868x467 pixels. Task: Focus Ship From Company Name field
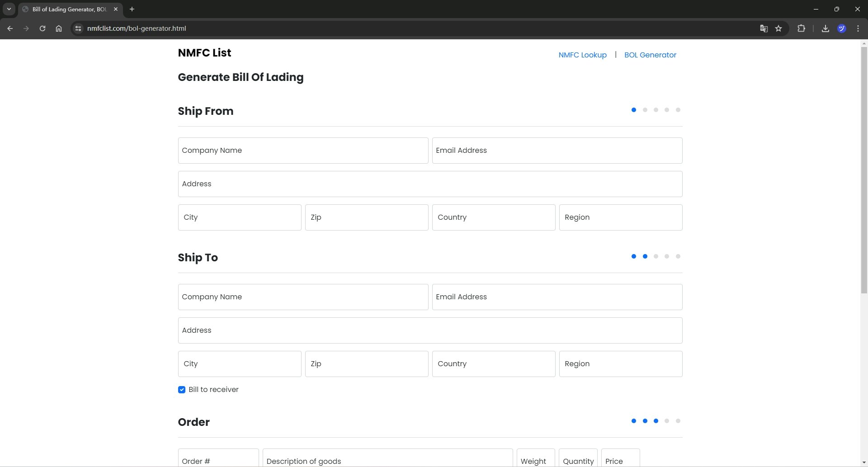(303, 151)
